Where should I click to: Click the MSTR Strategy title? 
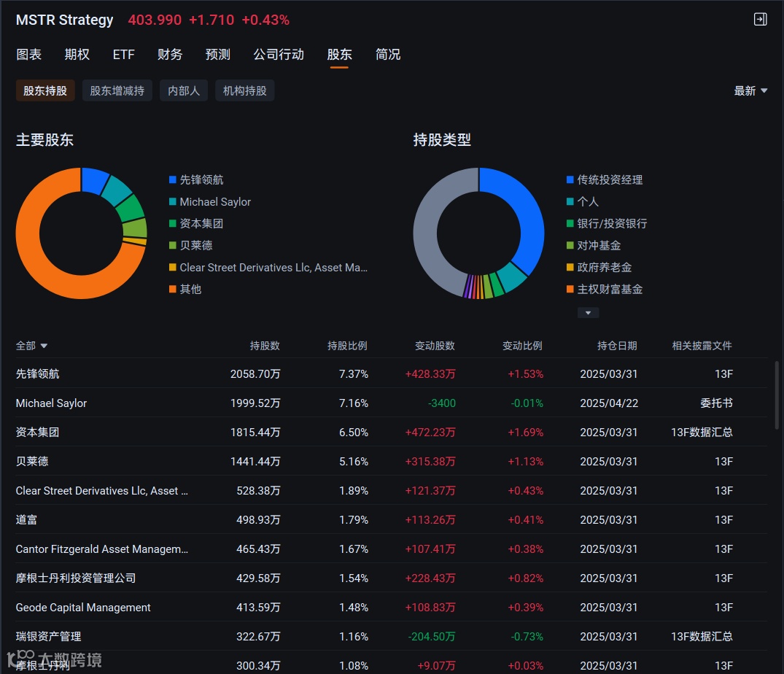tap(64, 20)
